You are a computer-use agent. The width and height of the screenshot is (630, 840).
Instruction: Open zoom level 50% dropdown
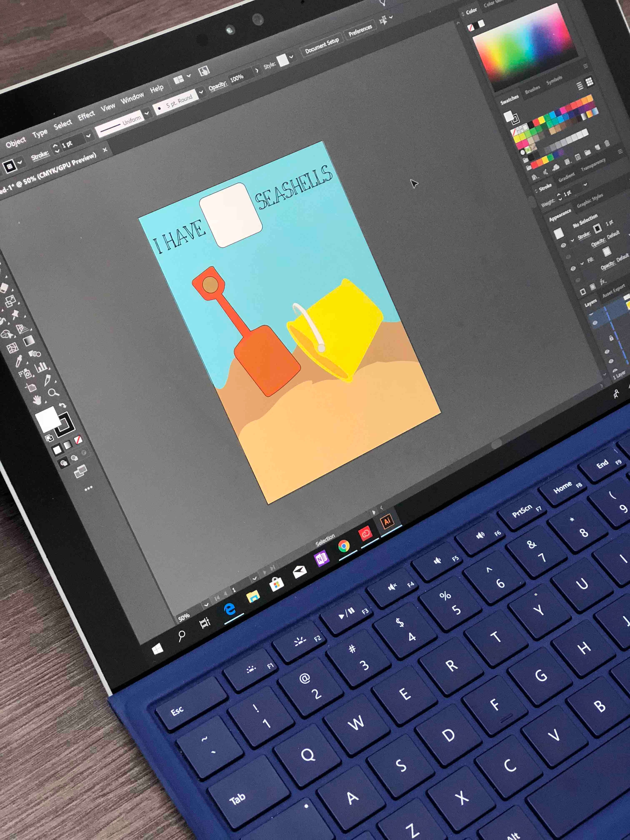[x=206, y=605]
